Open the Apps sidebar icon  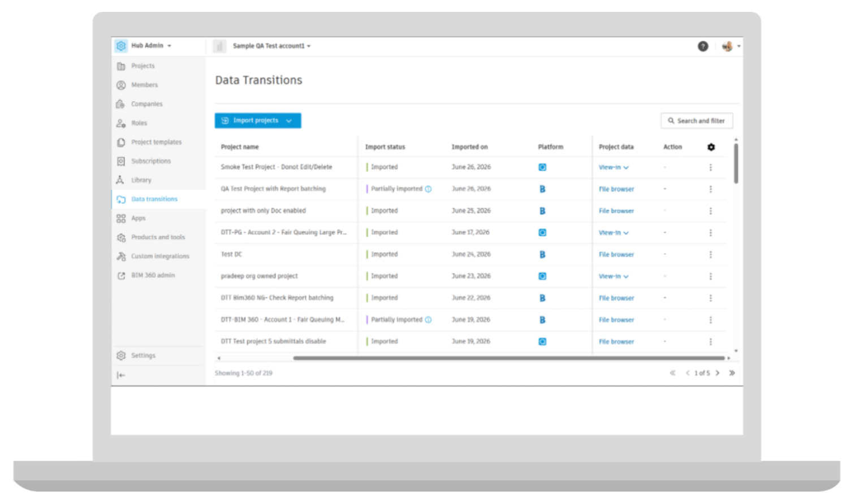pos(121,218)
